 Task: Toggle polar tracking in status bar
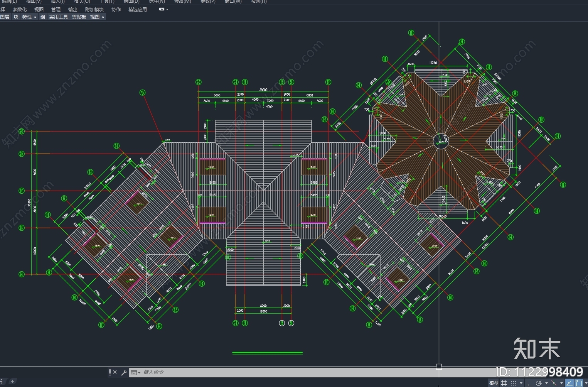[x=539, y=383]
